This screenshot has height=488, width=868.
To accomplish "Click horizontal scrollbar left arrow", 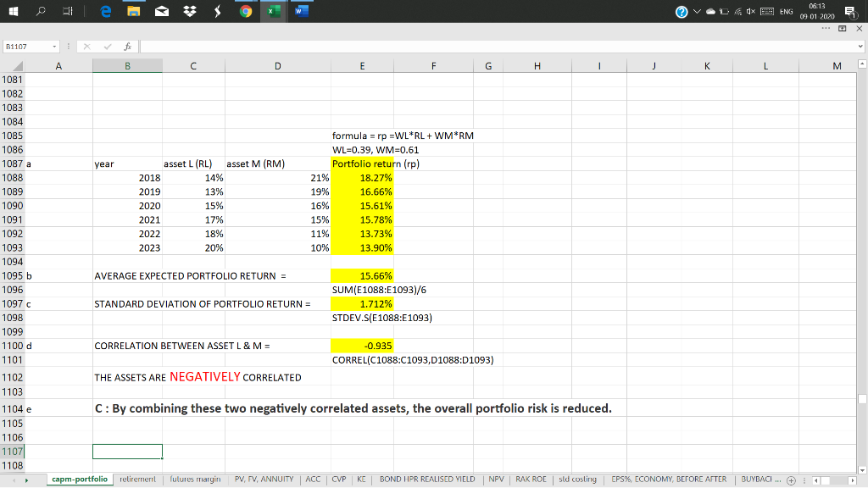I will (815, 480).
